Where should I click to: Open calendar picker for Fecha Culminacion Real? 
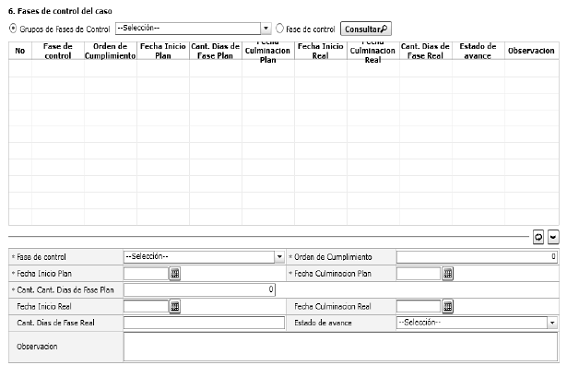click(x=448, y=307)
